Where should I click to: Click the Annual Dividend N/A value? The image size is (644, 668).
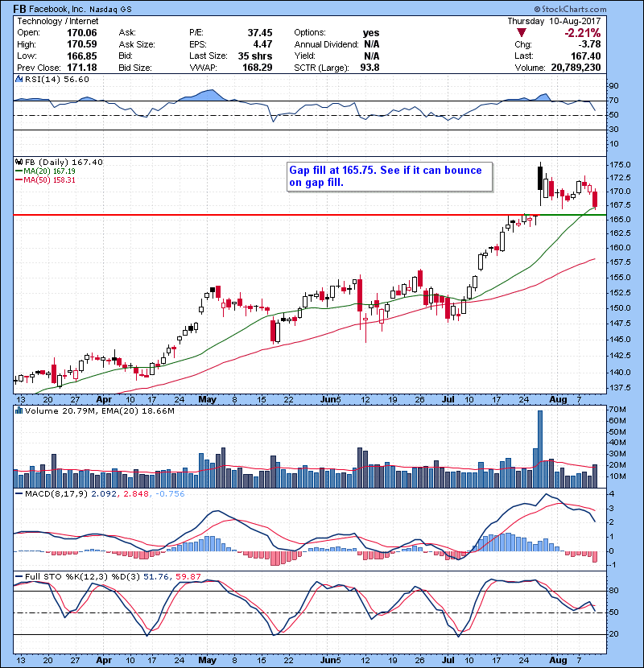tap(372, 44)
